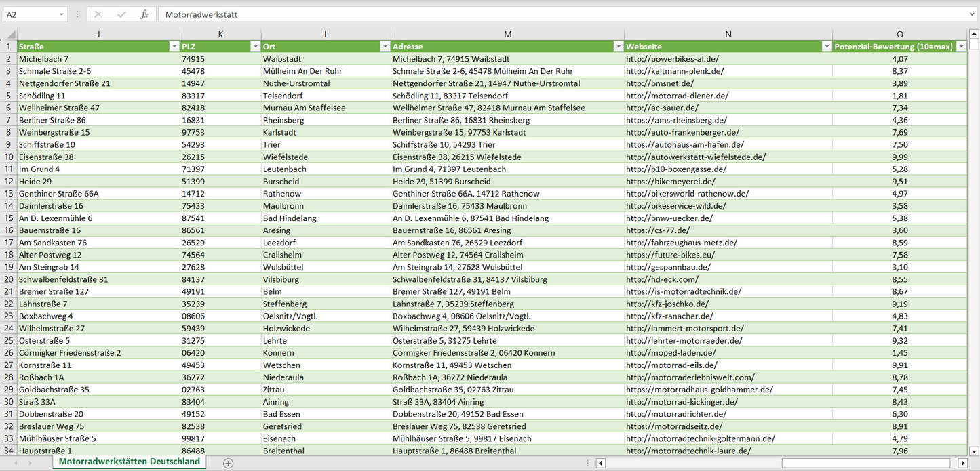
Task: Open the Name Box dropdown
Action: click(x=62, y=14)
